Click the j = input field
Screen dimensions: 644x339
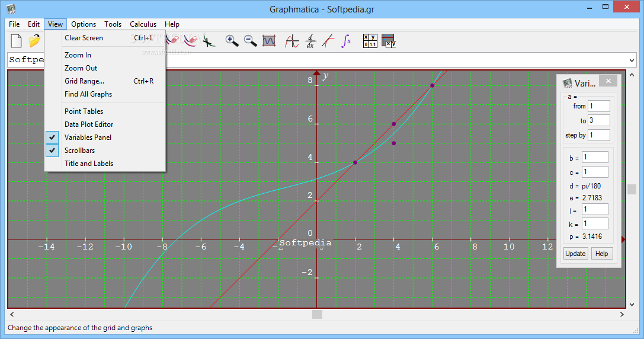595,210
